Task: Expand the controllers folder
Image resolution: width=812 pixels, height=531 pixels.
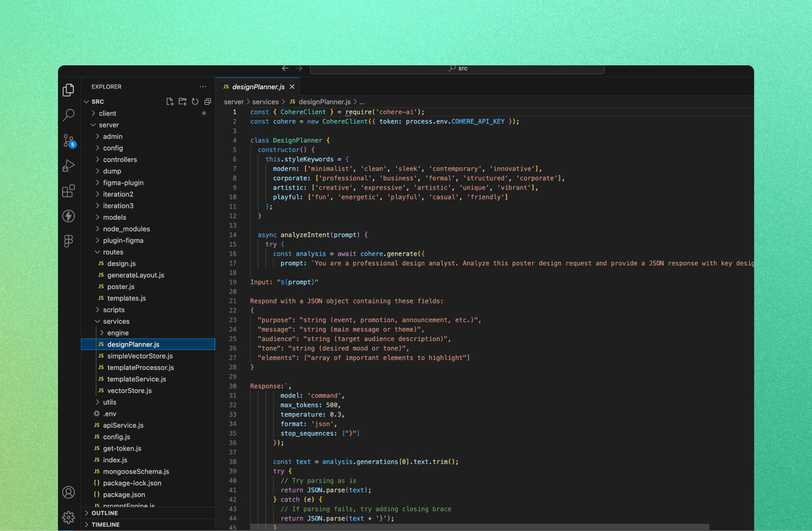Action: click(148, 160)
